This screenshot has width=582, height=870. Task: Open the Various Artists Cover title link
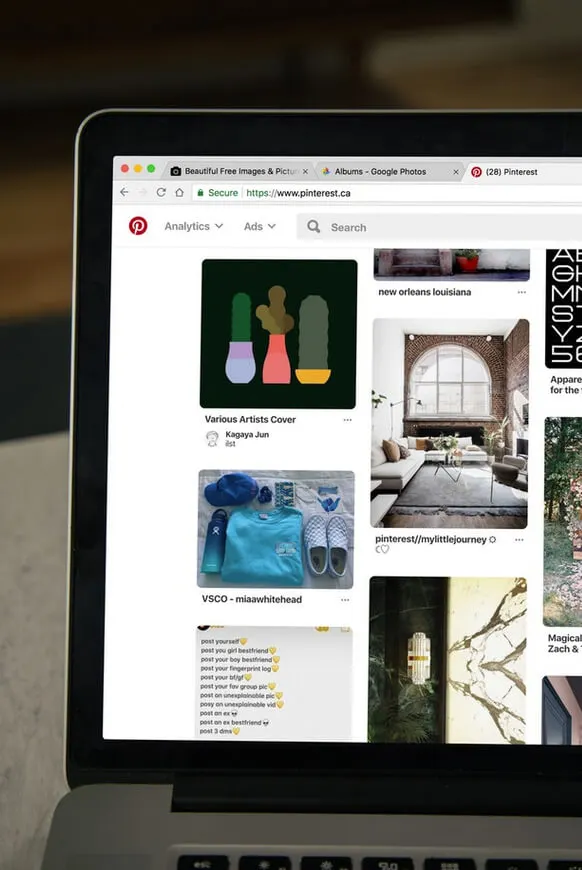point(250,419)
